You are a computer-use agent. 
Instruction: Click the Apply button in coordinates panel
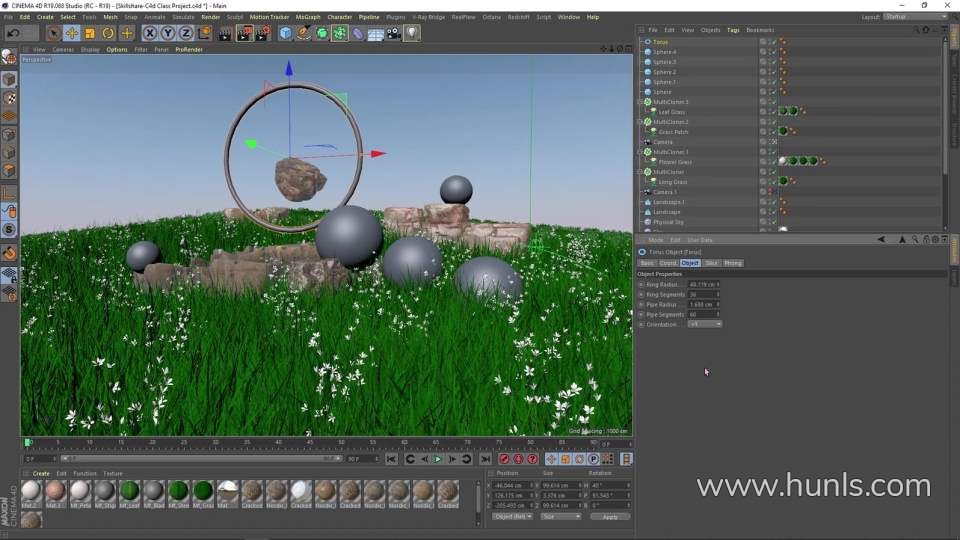point(610,516)
